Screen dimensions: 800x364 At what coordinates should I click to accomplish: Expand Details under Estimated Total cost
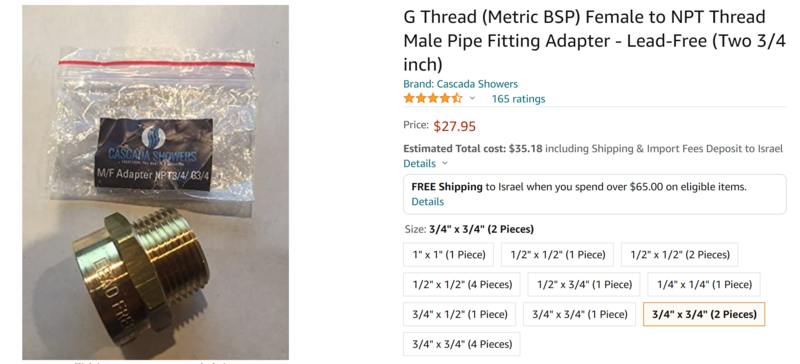point(419,163)
